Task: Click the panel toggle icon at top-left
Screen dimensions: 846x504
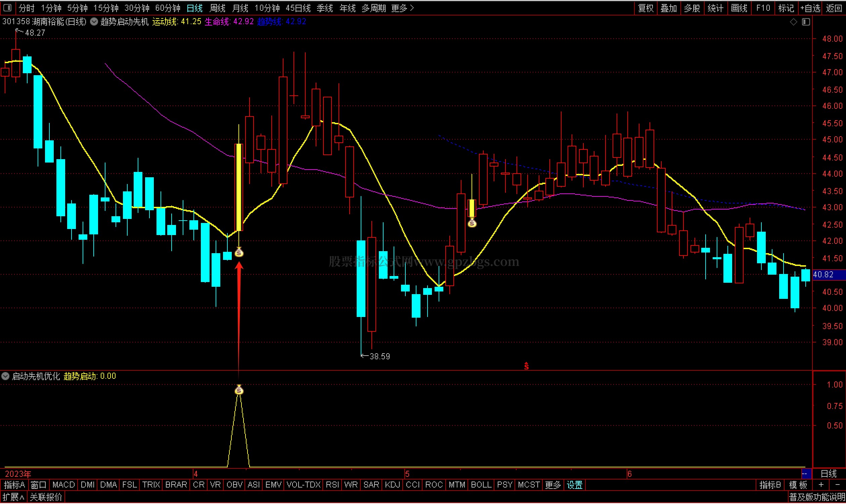Action: [7, 7]
